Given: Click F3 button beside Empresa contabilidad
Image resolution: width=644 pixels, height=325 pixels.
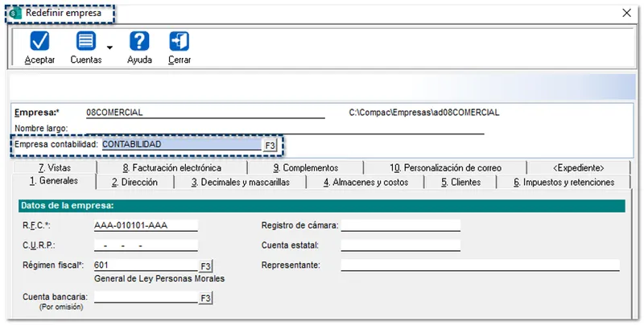Looking at the screenshot, I should (x=270, y=146).
